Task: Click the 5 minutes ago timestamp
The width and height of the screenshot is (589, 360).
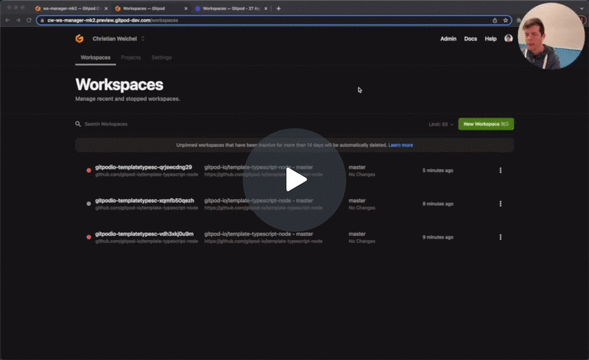Action: 438,171
